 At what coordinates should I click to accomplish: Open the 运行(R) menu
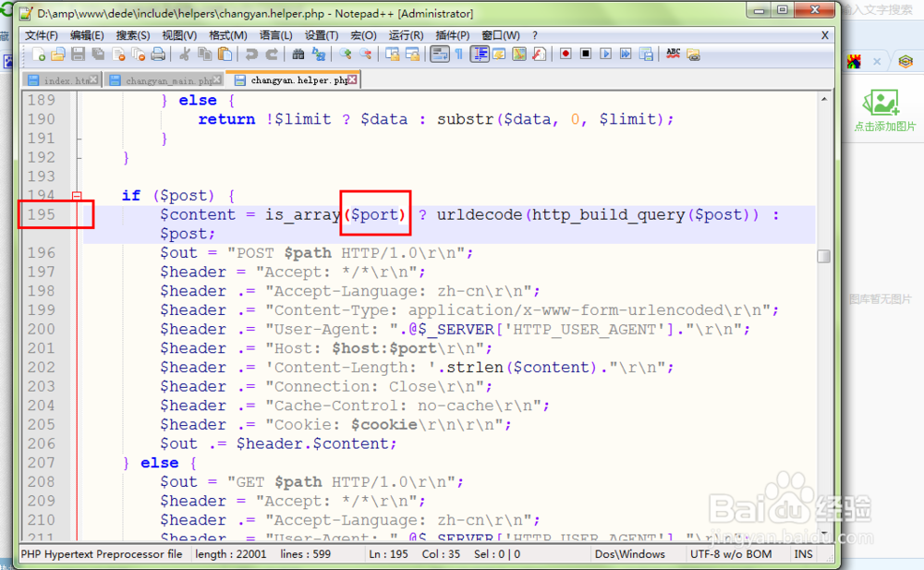(x=406, y=35)
